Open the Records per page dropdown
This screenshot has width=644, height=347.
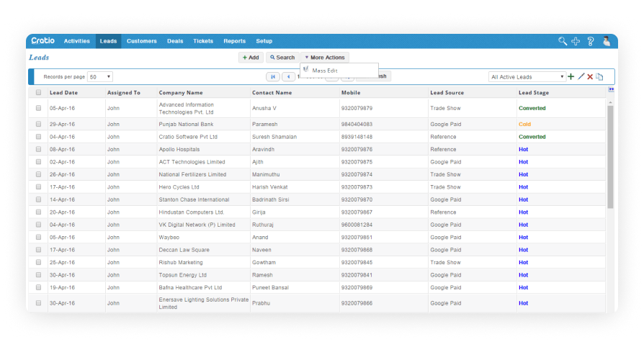pos(100,76)
